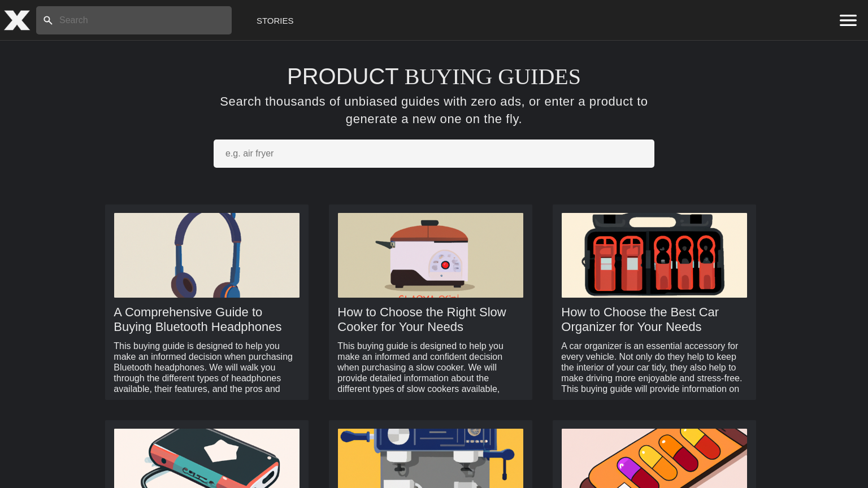Click the blue headphones illustration
This screenshot has width=868, height=488.
(x=206, y=255)
